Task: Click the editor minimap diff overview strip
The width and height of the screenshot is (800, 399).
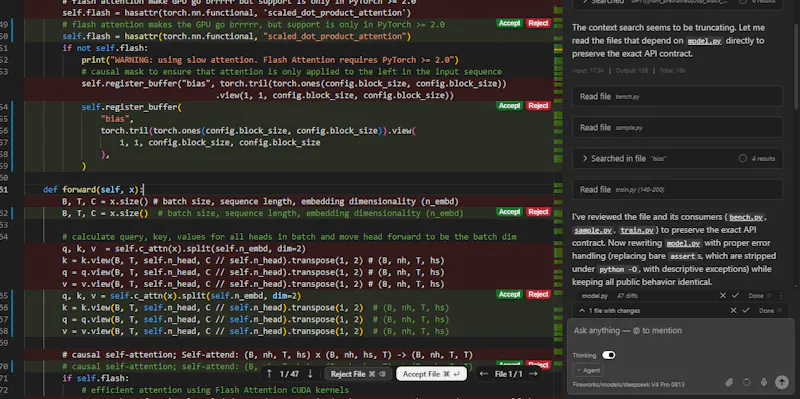Action: pos(558,200)
